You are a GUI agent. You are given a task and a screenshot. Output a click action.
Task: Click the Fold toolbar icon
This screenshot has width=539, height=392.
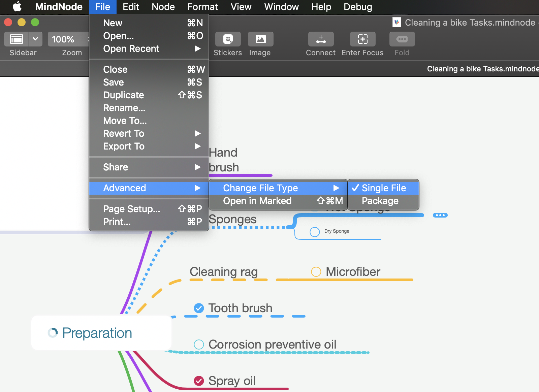402,39
